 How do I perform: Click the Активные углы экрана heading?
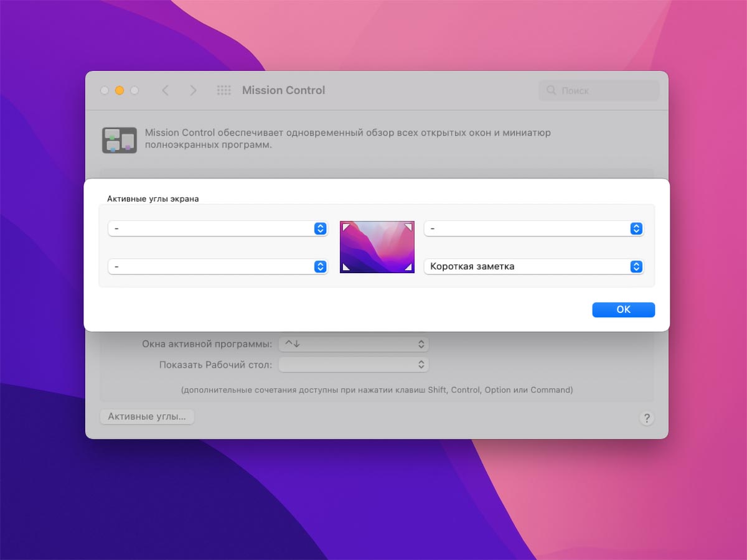point(153,198)
